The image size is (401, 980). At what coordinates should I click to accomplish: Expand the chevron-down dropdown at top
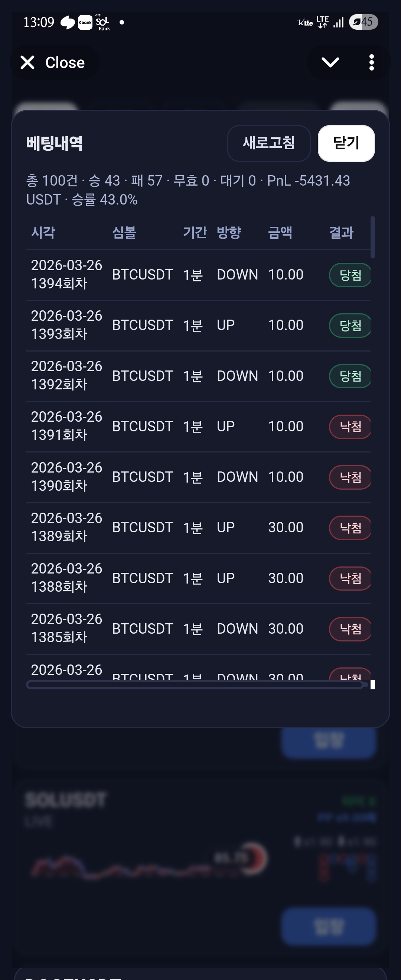coord(330,62)
